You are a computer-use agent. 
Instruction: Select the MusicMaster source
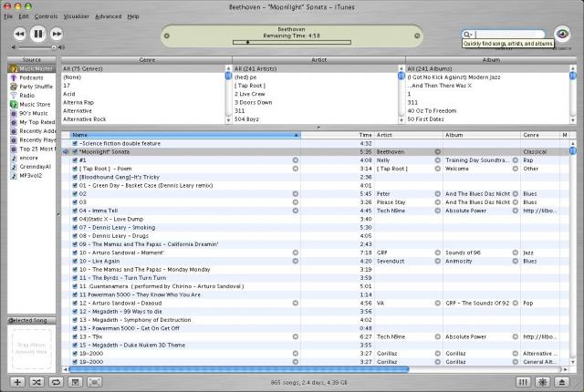32,68
